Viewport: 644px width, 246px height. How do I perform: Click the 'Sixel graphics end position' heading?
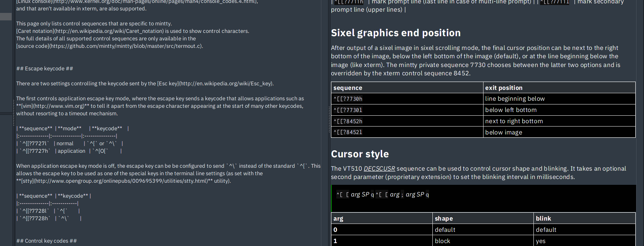pos(395,33)
